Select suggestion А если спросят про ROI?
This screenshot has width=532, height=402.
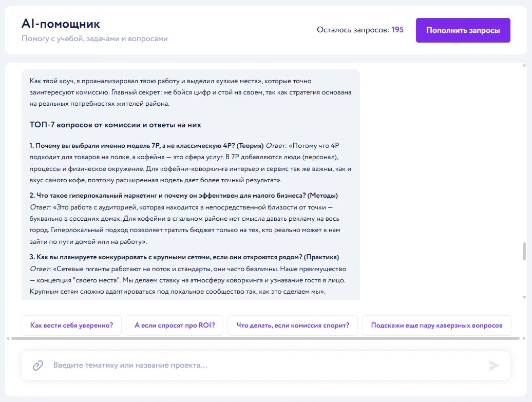175,326
